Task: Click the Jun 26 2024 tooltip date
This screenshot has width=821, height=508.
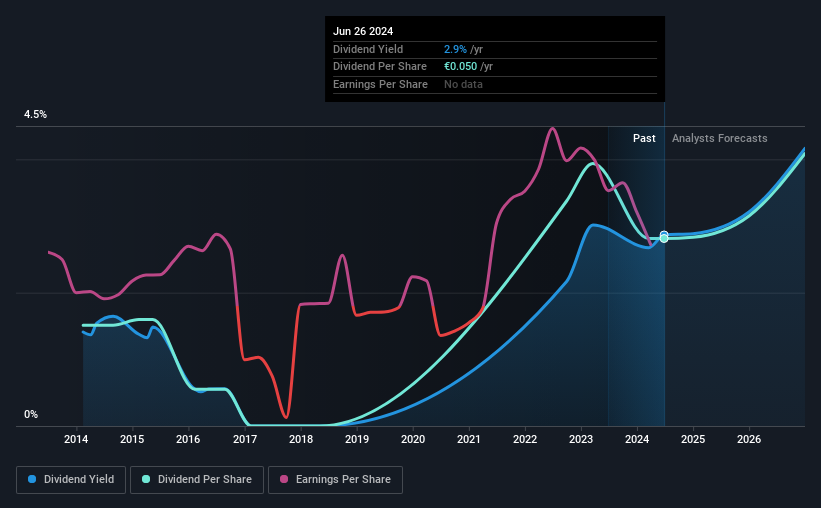Action: coord(363,31)
